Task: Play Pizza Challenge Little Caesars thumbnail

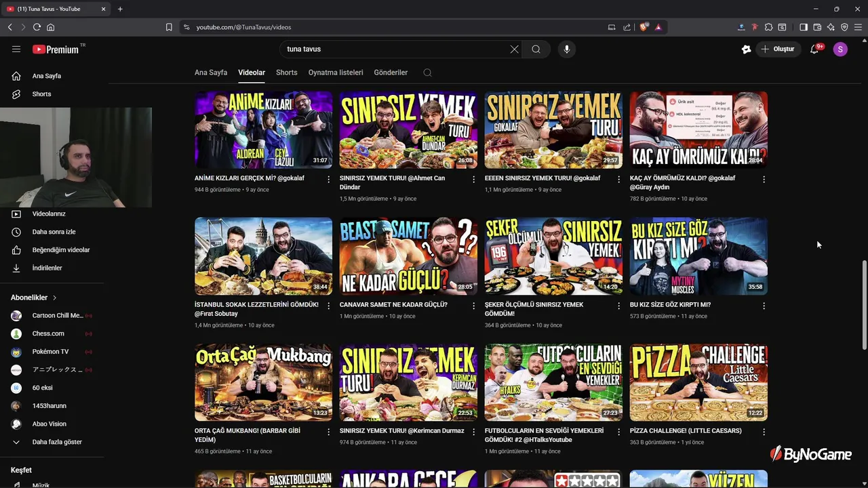Action: coord(698,382)
